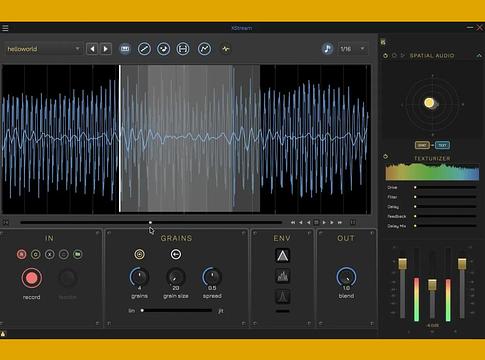This screenshot has height=360, width=485.
Task: Click the yellow button below spatial pad
Action: [422, 145]
